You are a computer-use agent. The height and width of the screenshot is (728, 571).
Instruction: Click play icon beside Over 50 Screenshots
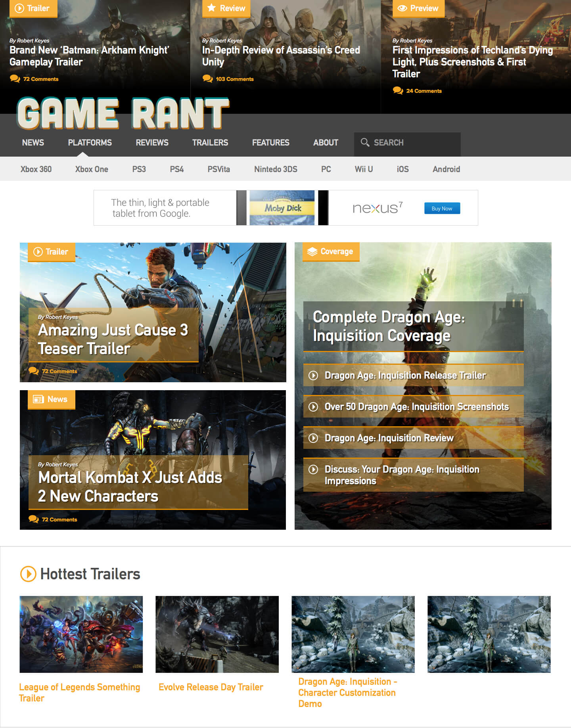click(x=313, y=407)
